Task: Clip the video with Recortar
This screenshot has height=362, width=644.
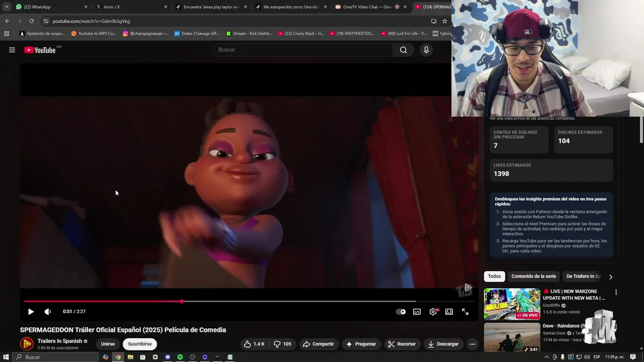Action: coord(401,344)
